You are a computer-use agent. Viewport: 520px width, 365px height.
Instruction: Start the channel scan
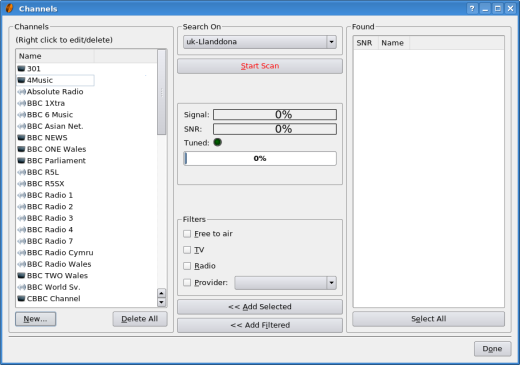[x=260, y=66]
